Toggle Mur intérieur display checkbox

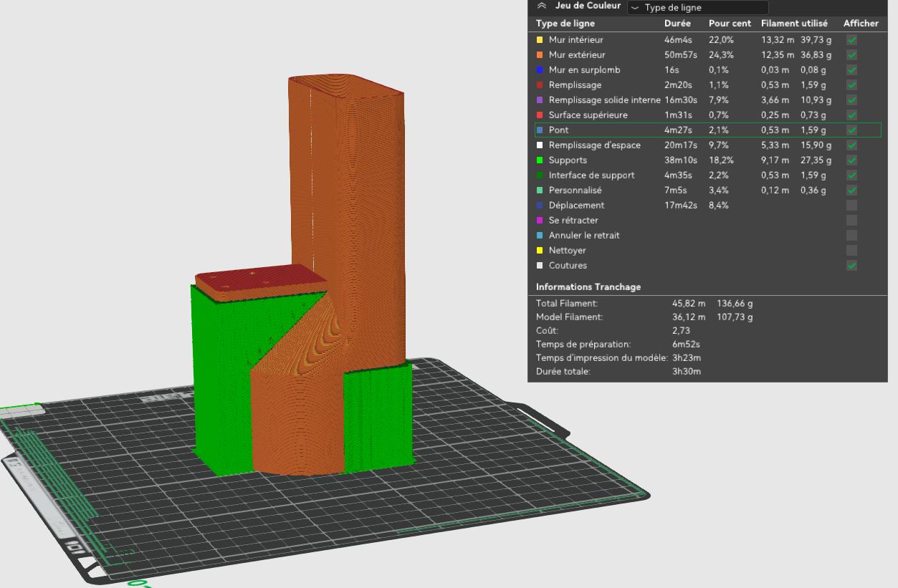click(x=851, y=40)
